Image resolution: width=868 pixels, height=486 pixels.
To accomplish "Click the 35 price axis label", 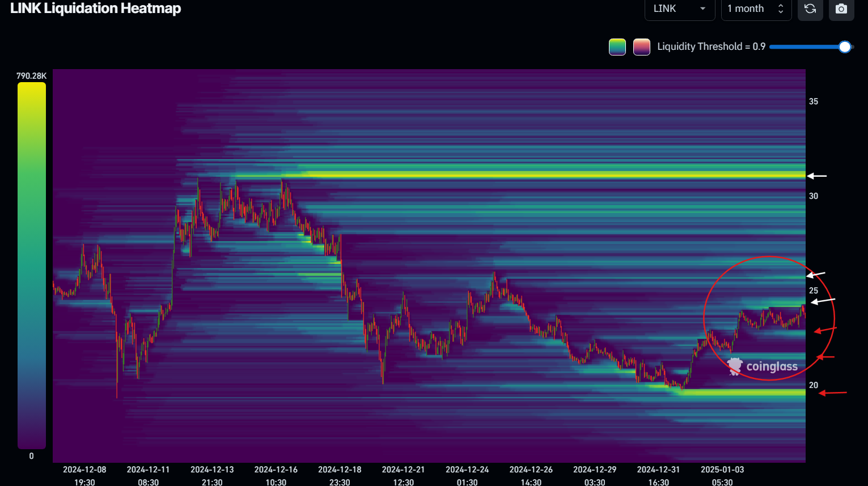I will coord(814,101).
